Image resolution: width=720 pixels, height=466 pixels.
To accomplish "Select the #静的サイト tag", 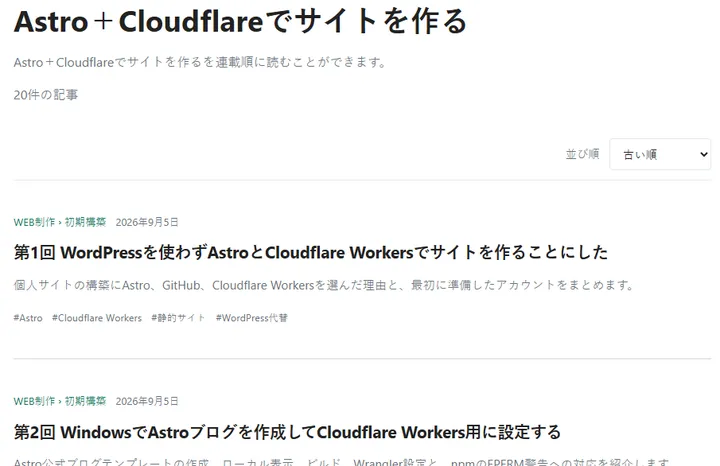I will point(178,318).
